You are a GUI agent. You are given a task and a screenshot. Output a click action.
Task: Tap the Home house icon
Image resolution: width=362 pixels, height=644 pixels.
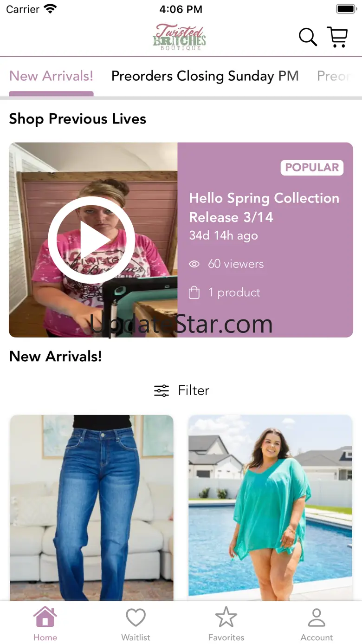pyautogui.click(x=45, y=617)
